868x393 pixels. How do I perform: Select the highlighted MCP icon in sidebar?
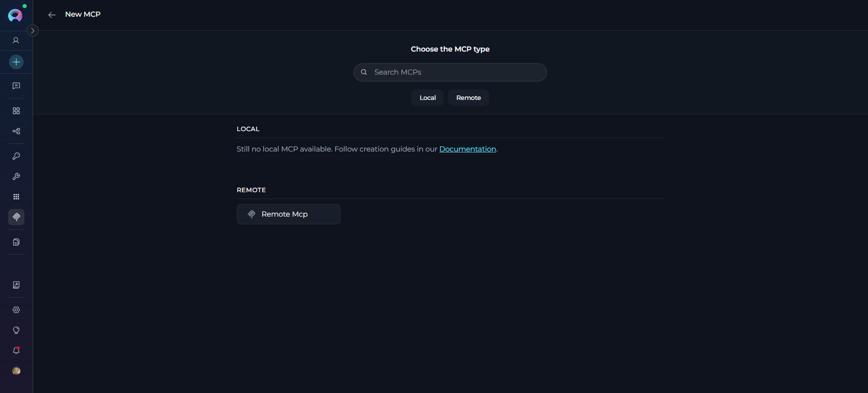[x=16, y=217]
